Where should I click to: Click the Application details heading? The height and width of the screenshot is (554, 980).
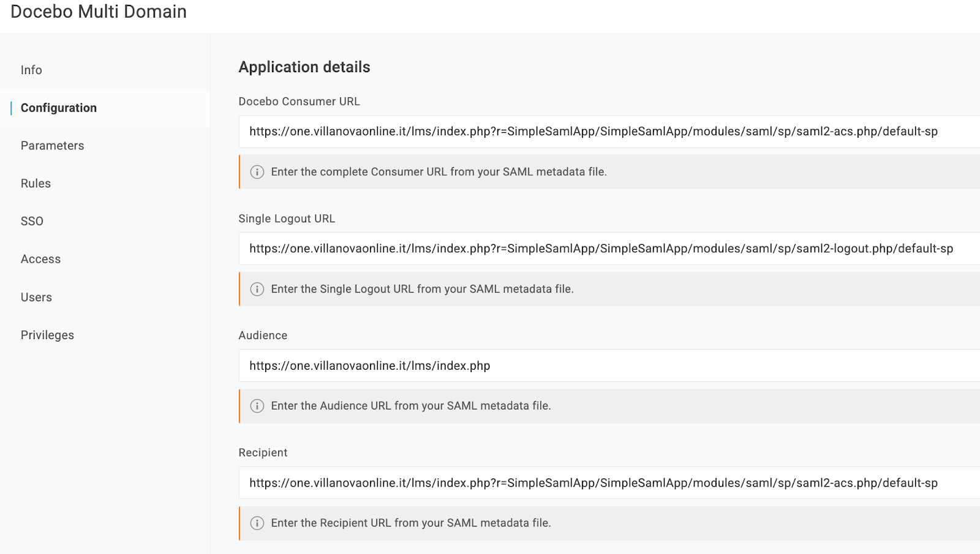tap(304, 67)
